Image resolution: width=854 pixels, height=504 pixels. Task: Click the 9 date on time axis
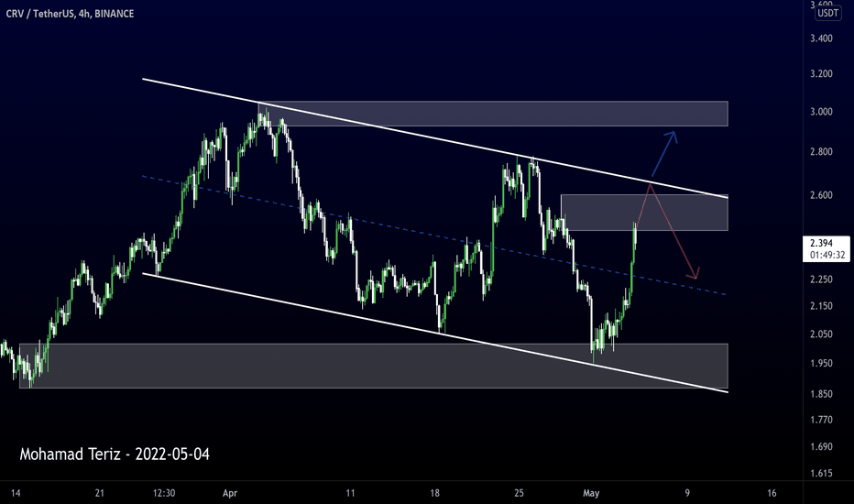coord(687,493)
